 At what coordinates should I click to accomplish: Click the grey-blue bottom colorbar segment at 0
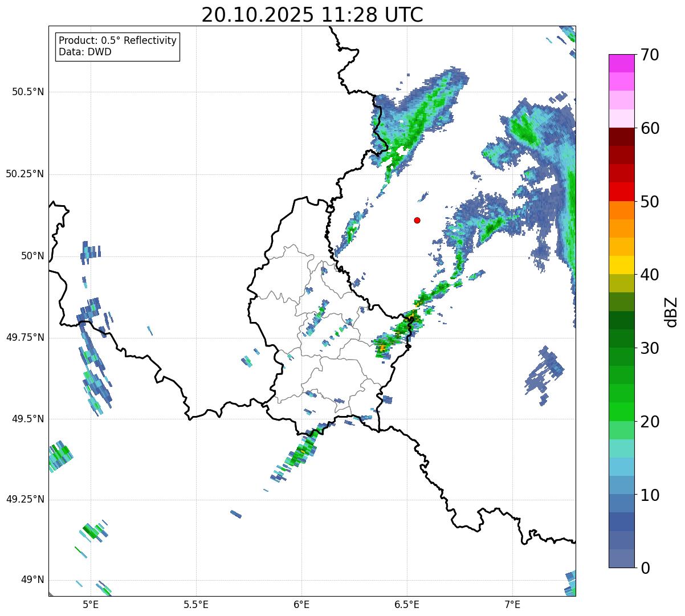621,558
